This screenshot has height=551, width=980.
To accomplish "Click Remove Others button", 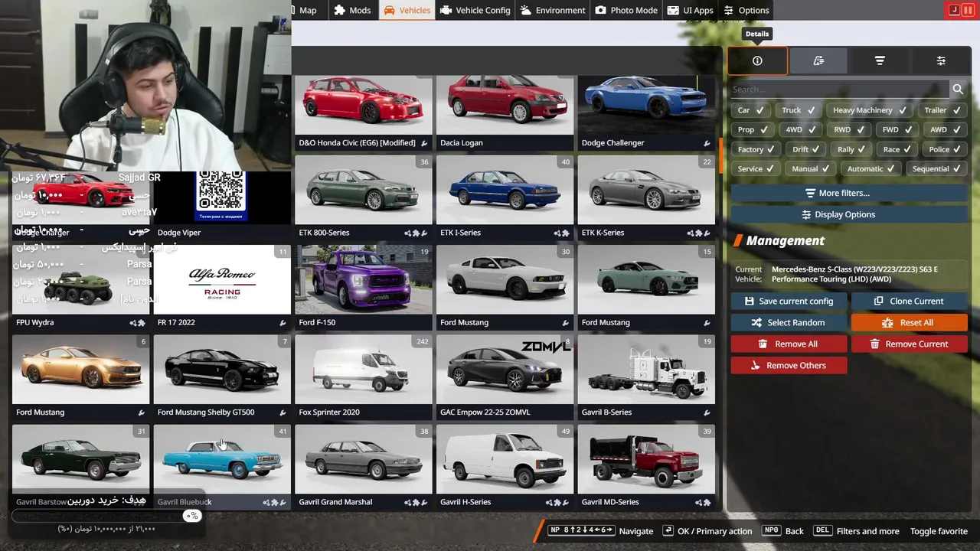I will 789,365.
